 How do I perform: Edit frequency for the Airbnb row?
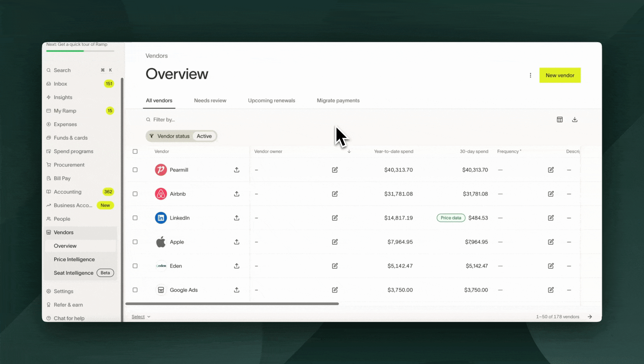coord(551,194)
